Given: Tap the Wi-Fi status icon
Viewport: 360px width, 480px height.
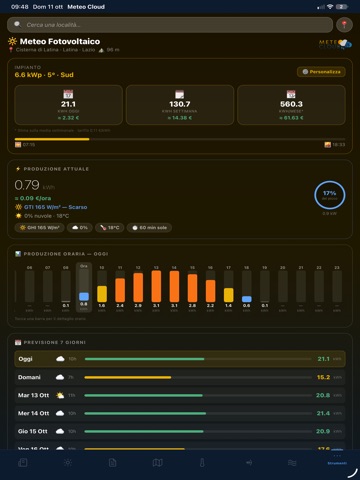Looking at the screenshot, I should point(330,7).
